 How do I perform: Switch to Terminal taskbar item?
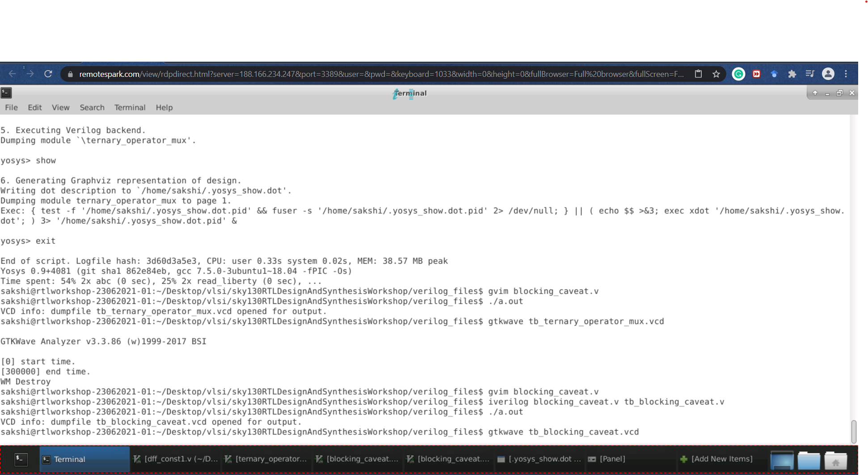84,459
